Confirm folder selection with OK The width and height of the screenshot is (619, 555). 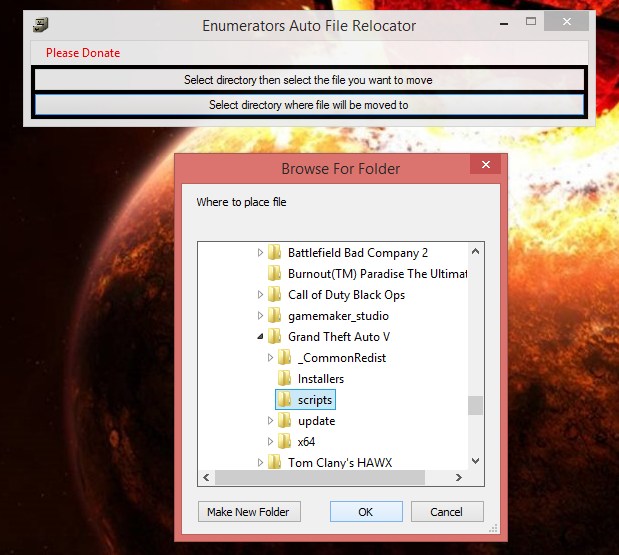[x=366, y=512]
